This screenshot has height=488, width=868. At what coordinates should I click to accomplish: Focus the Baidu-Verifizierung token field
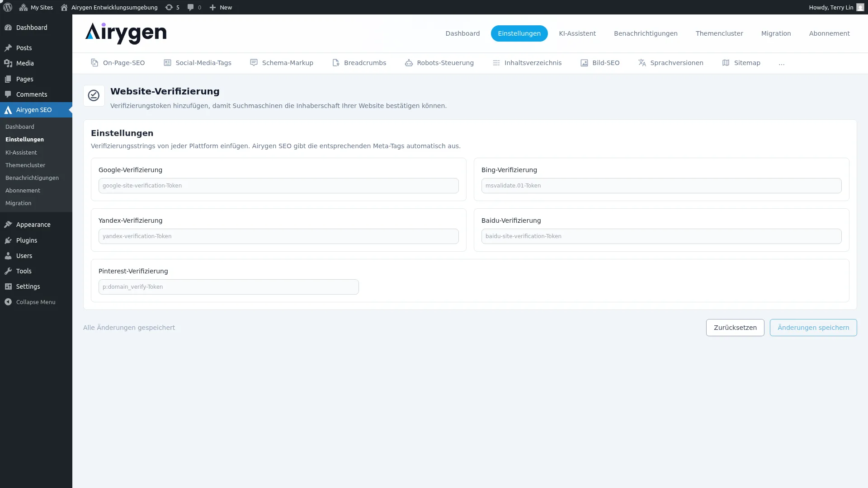pos(661,236)
